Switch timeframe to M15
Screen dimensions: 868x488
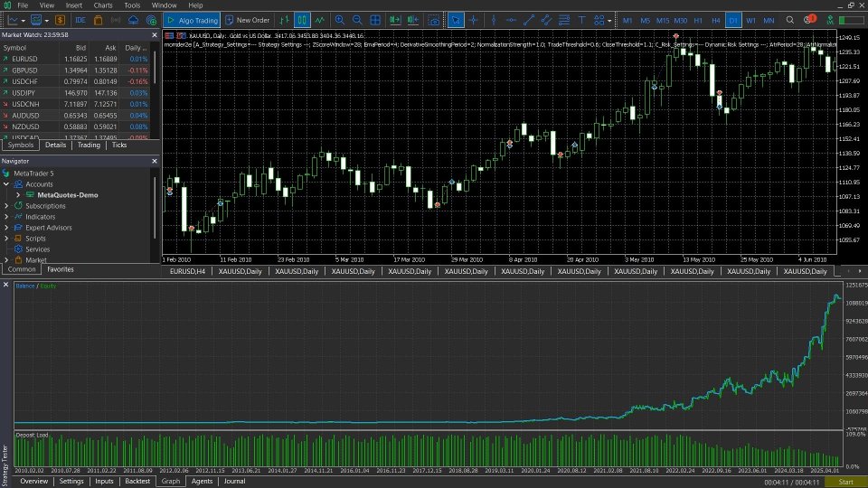(663, 21)
